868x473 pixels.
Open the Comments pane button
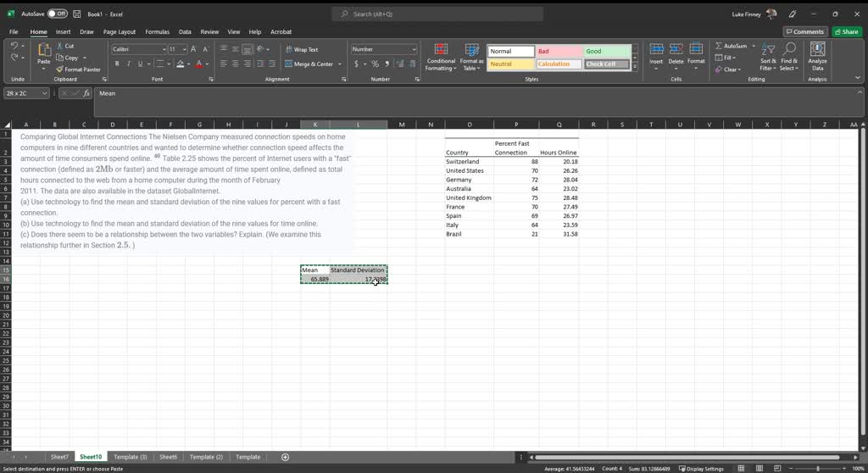tap(805, 31)
